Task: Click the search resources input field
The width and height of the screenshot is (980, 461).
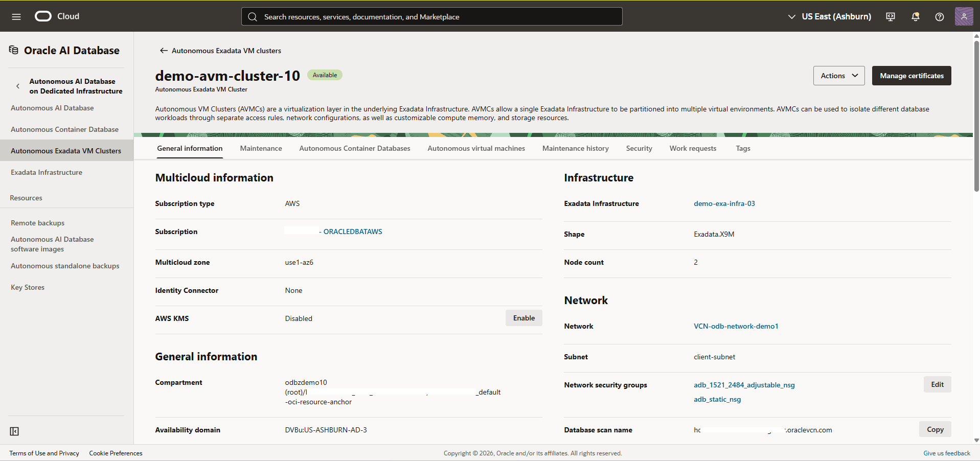Action: [432, 16]
